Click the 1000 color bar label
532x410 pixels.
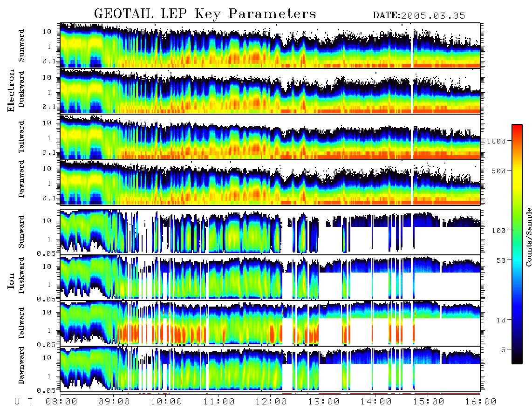click(496, 141)
